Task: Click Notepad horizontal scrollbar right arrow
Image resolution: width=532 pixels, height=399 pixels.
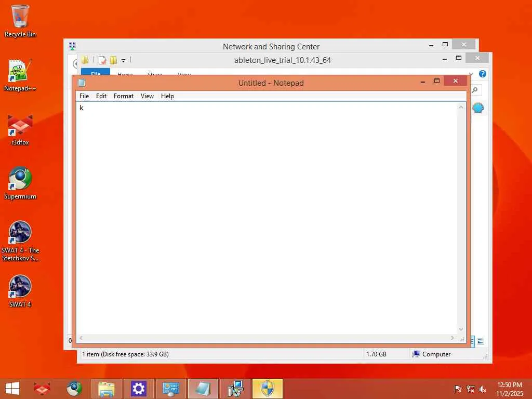Action: pyautogui.click(x=453, y=338)
